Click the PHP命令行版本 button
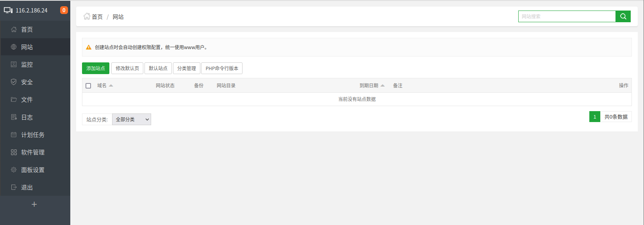644x225 pixels. (x=222, y=68)
